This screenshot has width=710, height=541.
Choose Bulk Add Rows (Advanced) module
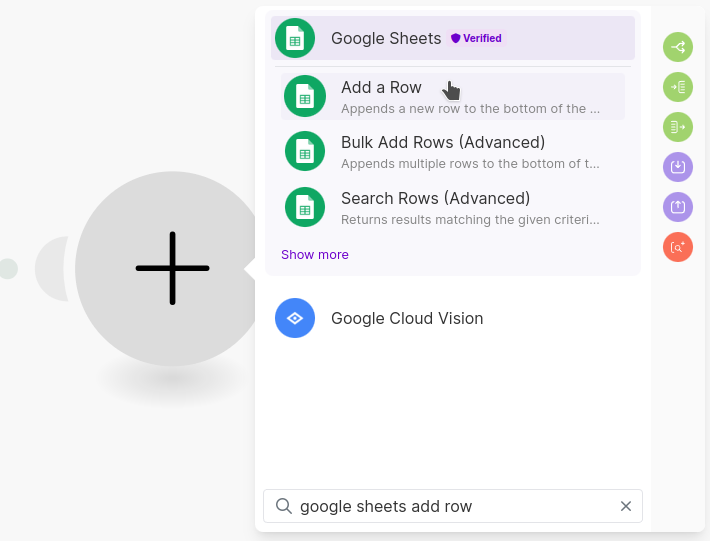[453, 152]
